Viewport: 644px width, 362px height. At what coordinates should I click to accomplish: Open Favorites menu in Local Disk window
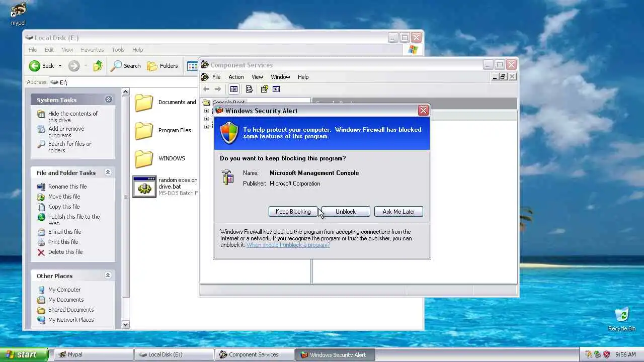coord(93,50)
